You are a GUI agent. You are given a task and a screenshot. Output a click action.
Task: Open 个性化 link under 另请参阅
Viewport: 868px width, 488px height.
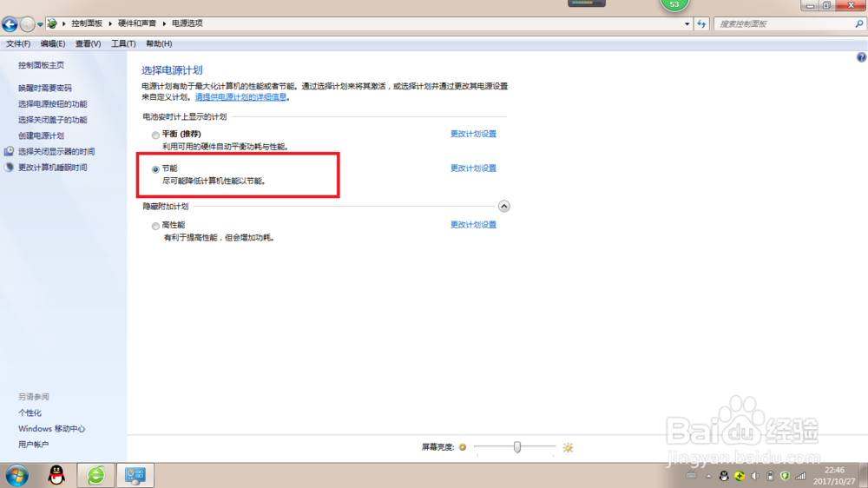(x=30, y=412)
